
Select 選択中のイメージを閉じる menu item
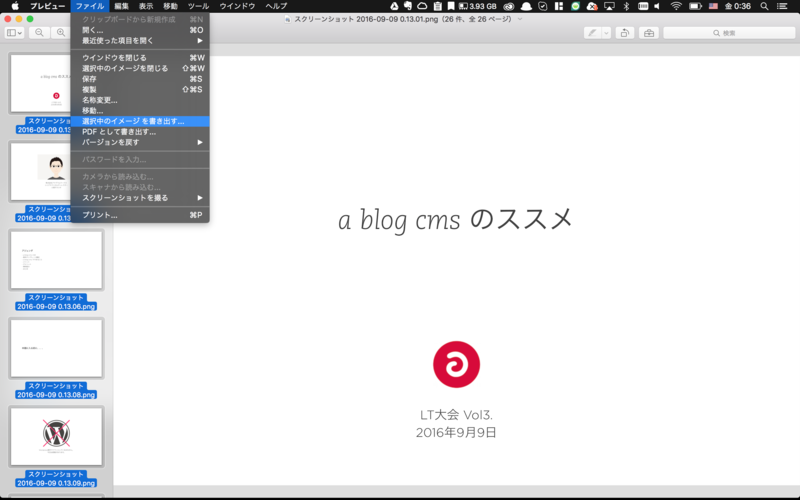click(140, 68)
